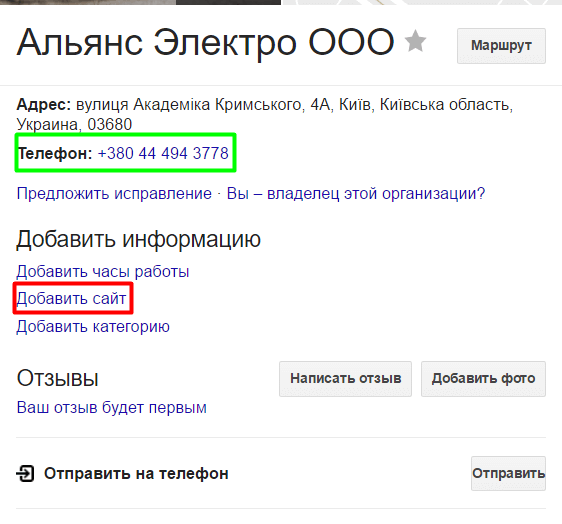
Task: Select Добавить часы работы link
Action: click(103, 271)
